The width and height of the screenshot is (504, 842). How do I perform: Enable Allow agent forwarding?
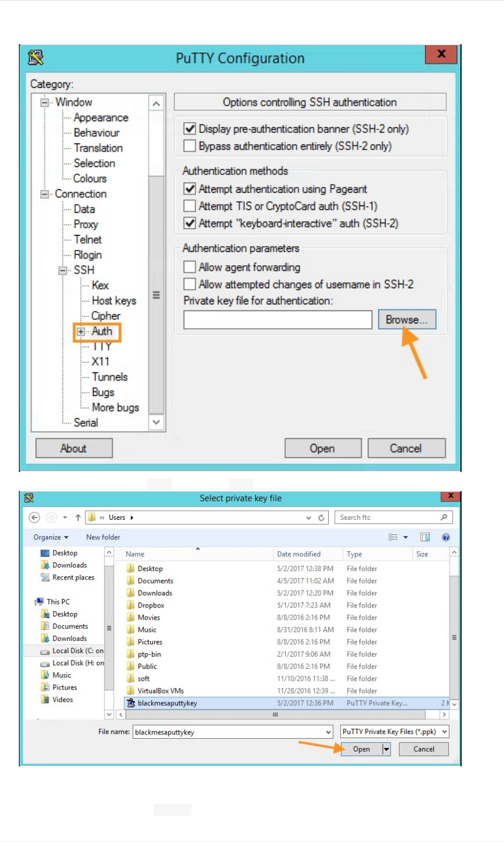190,267
